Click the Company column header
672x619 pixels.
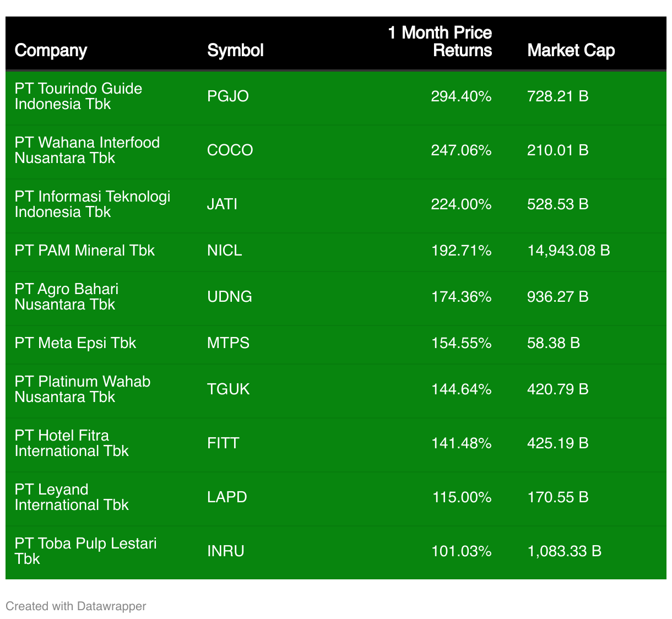click(x=51, y=51)
